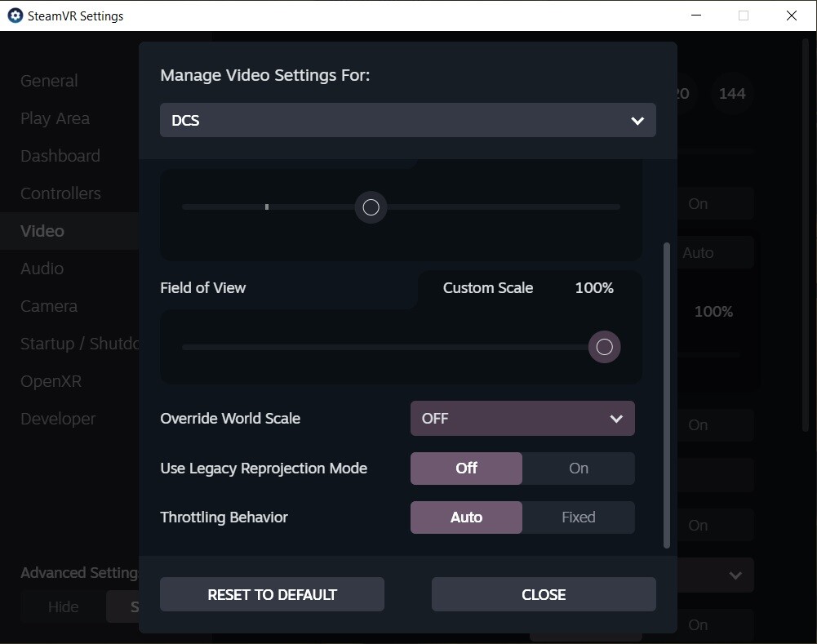
Task: Click the Field of View label
Action: (202, 288)
